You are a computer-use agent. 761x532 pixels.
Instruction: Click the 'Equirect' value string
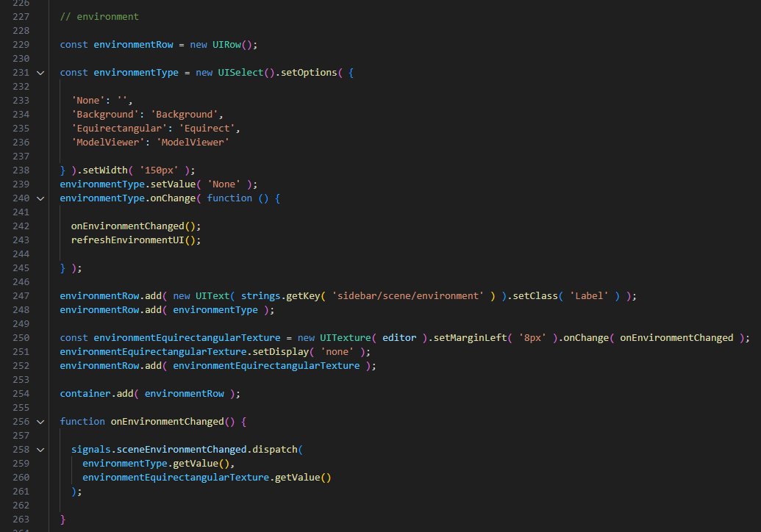pyautogui.click(x=207, y=129)
